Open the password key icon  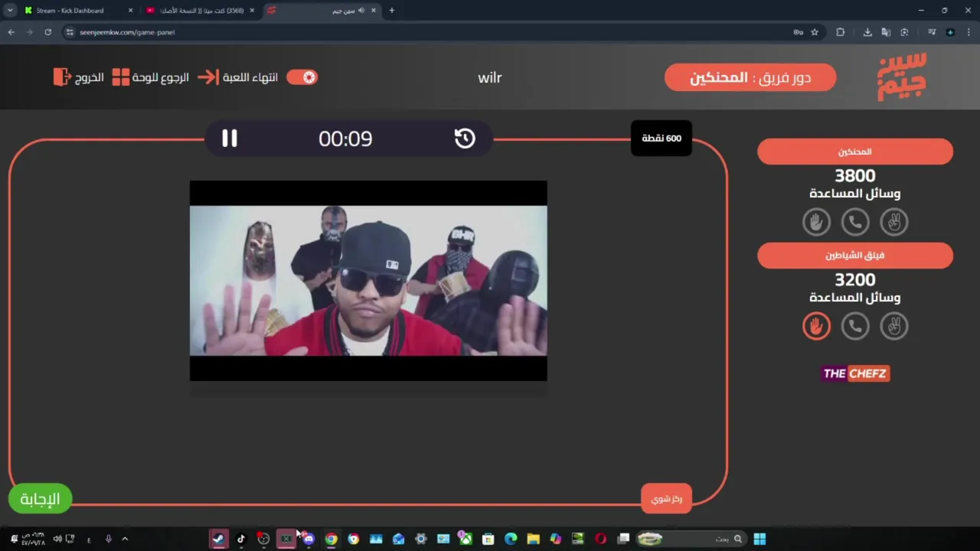point(798,32)
